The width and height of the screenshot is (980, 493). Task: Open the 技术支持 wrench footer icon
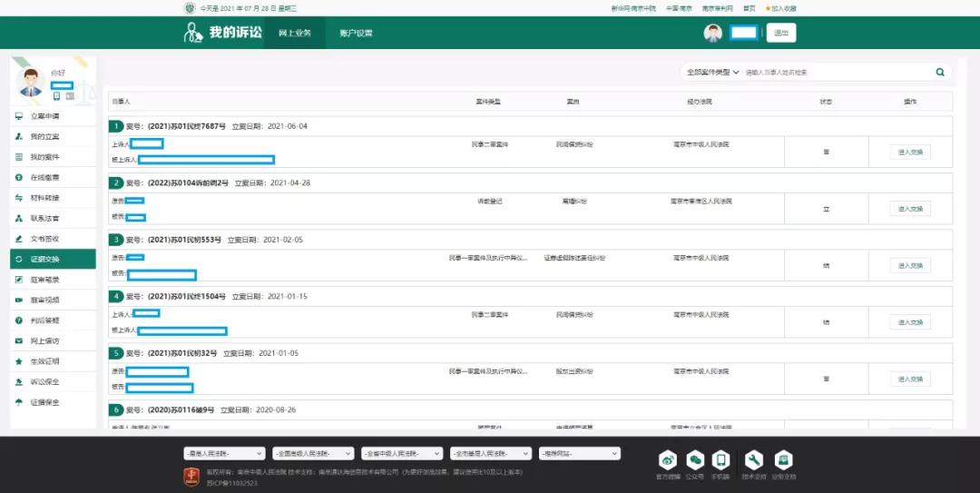[x=754, y=460]
